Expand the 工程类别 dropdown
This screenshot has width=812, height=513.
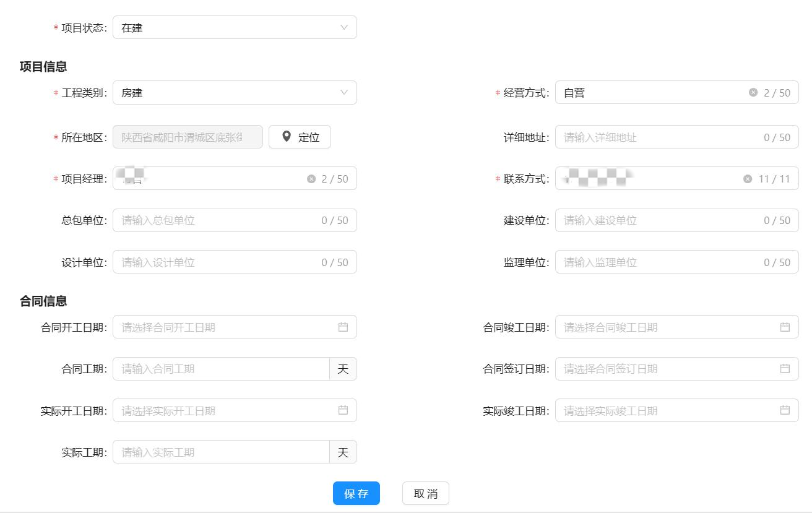(235, 93)
